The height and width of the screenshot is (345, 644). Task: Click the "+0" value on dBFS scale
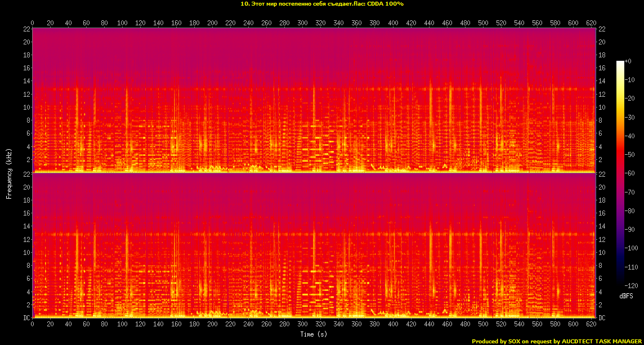(628, 61)
